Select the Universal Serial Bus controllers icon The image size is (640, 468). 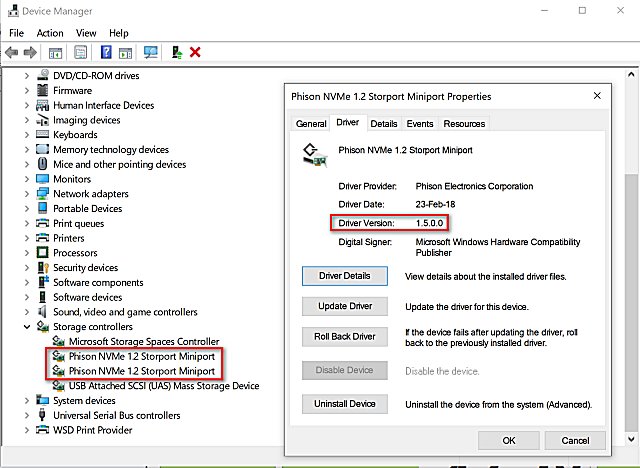coord(42,415)
